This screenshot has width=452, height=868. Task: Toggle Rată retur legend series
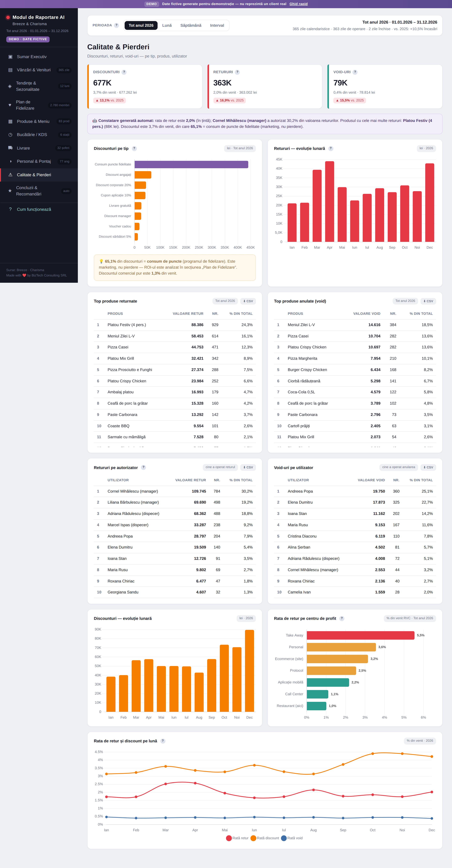(237, 838)
